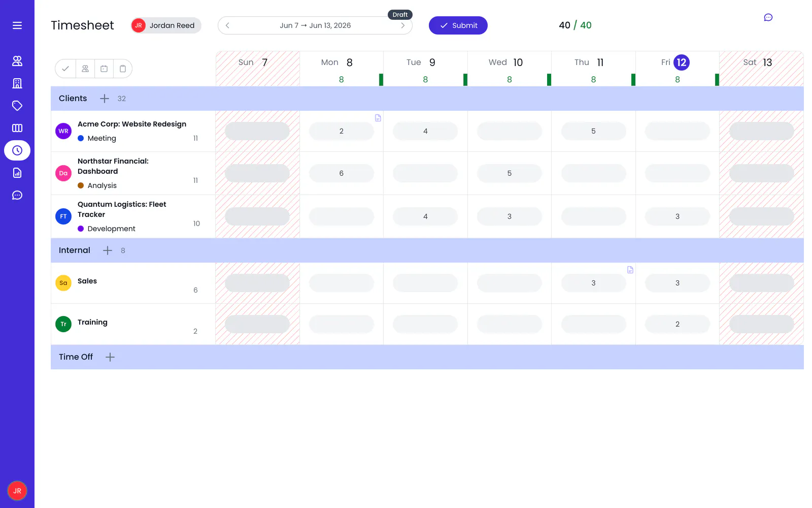Click the Draft status badge
Image resolution: width=812 pixels, height=508 pixels.
click(x=400, y=15)
